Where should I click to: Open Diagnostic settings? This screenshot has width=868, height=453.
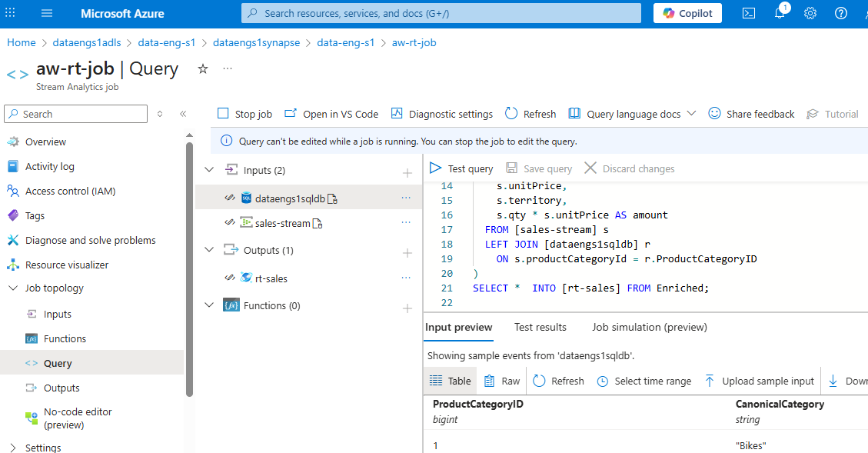[442, 114]
